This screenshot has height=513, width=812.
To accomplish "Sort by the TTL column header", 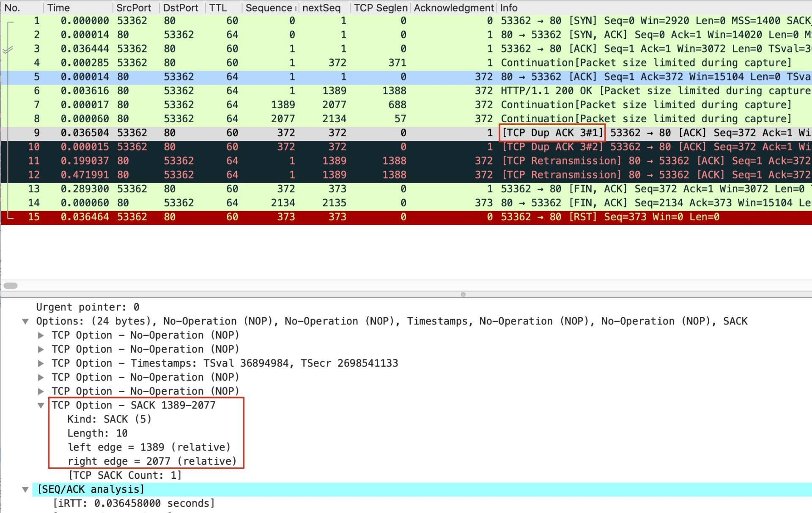I will click(218, 8).
